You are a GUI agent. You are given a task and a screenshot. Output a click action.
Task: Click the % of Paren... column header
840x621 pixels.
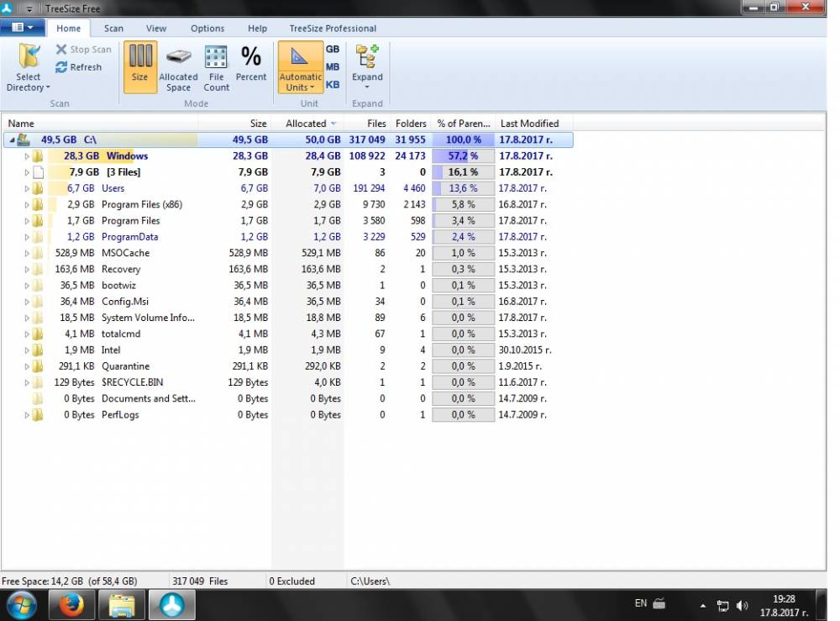pyautogui.click(x=464, y=124)
